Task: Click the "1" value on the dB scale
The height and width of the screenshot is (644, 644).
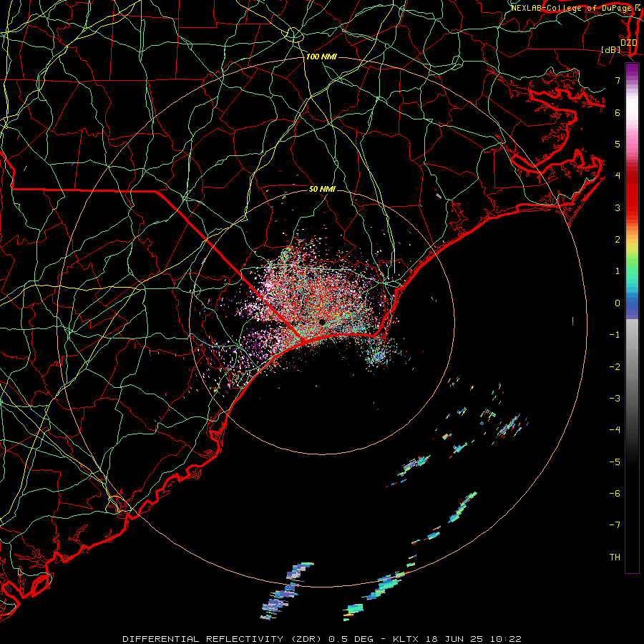Action: [x=618, y=271]
